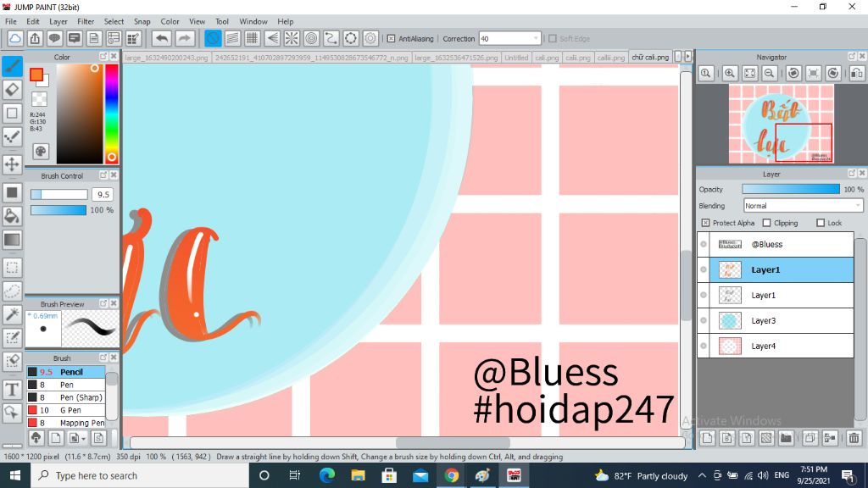
Task: Select the G Pen brush
Action: tap(66, 410)
